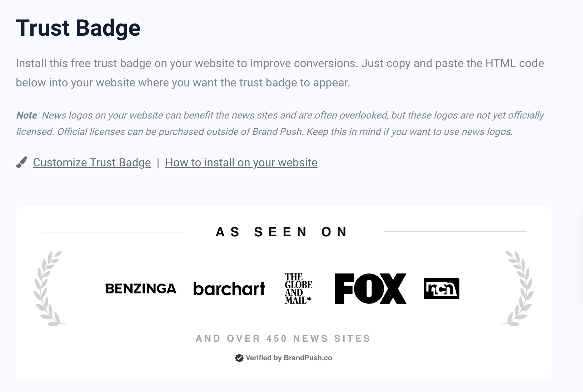Click the AND OVER 450 NEWS SITES text
This screenshot has height=392, width=583.
[x=283, y=338]
